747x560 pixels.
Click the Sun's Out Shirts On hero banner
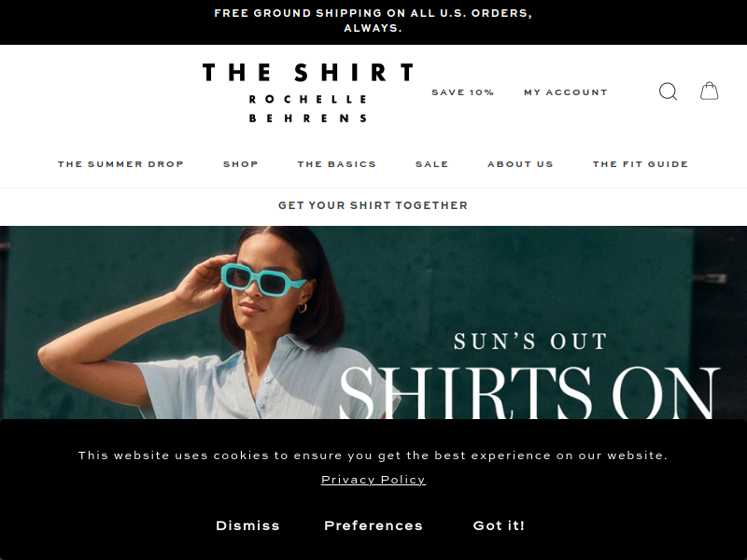[373, 322]
